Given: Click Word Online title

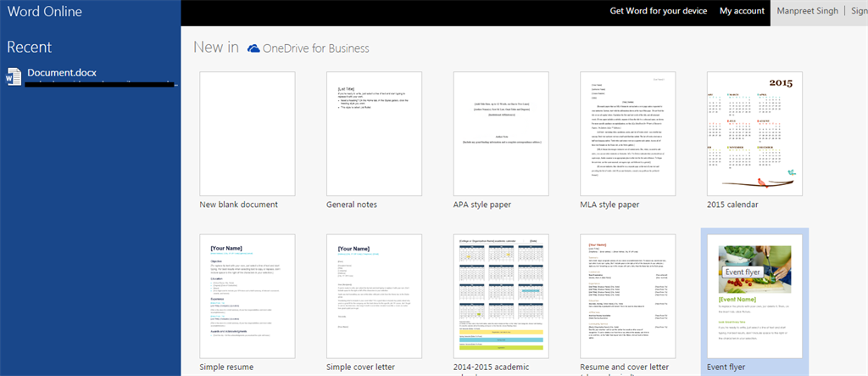Looking at the screenshot, I should pyautogui.click(x=45, y=12).
